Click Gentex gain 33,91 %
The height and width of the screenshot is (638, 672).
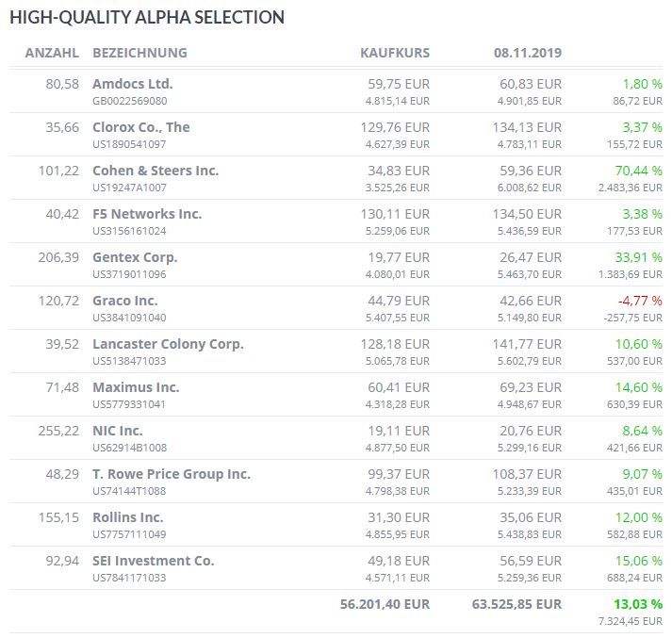click(639, 257)
